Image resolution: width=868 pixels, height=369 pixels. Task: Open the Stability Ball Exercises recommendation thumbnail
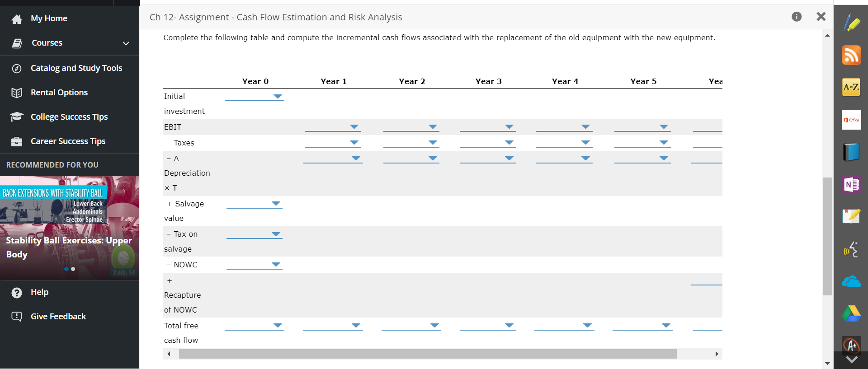coord(70,228)
